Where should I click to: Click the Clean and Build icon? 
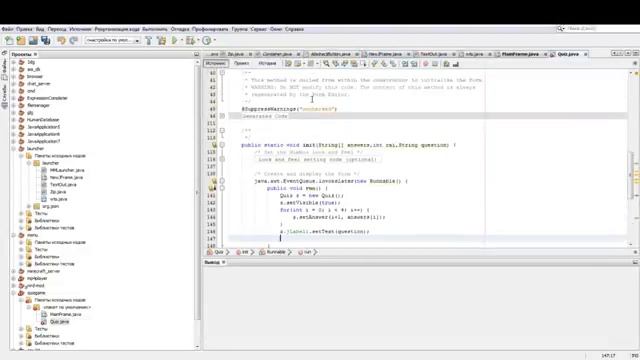(x=162, y=40)
